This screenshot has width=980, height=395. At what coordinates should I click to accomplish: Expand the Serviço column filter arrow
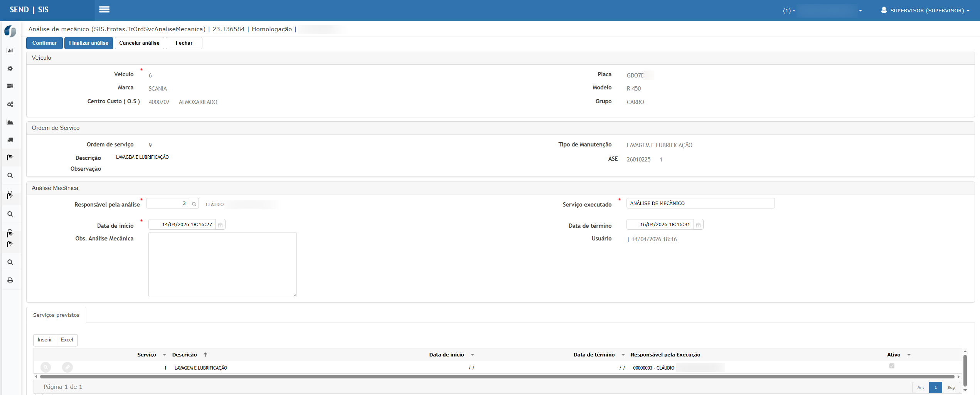[x=165, y=355]
